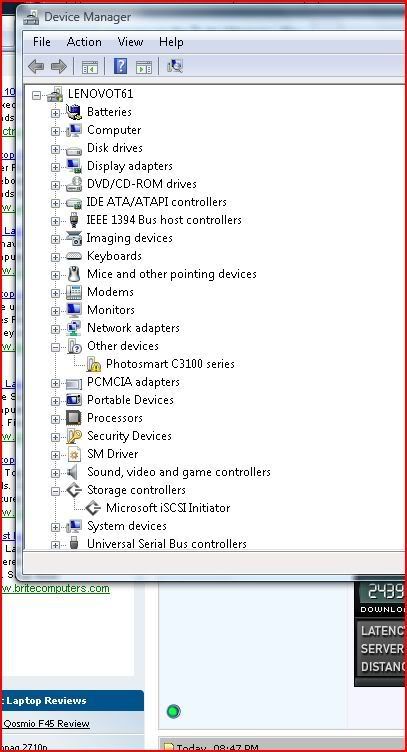Click the IEEE 1394 Bus host controllers icon
Viewport: 407px width, 752px height.
[74, 220]
